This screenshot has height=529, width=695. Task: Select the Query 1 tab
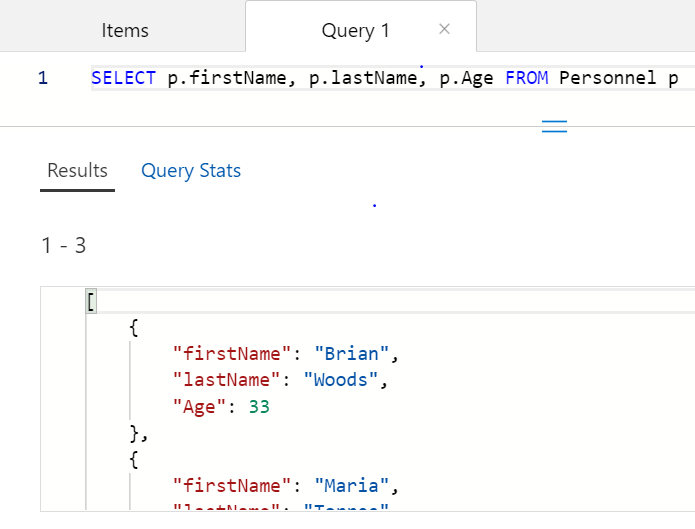(x=355, y=30)
